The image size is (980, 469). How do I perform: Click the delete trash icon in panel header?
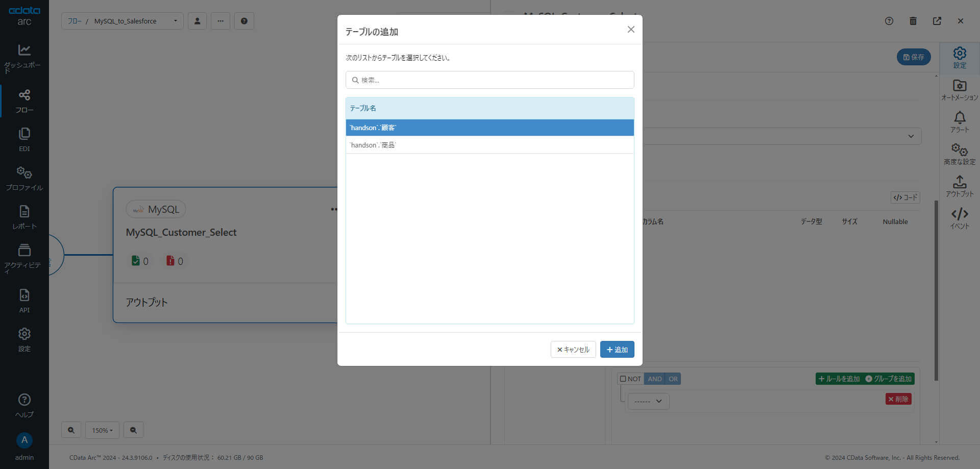point(913,21)
